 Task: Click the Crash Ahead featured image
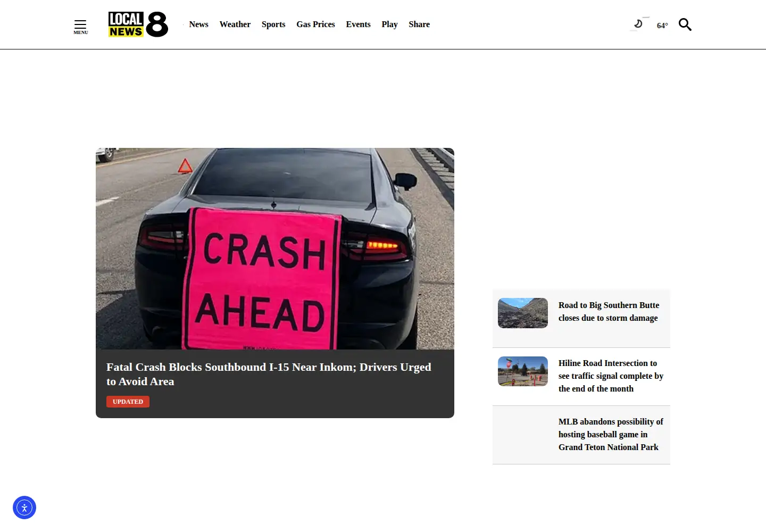point(275,248)
